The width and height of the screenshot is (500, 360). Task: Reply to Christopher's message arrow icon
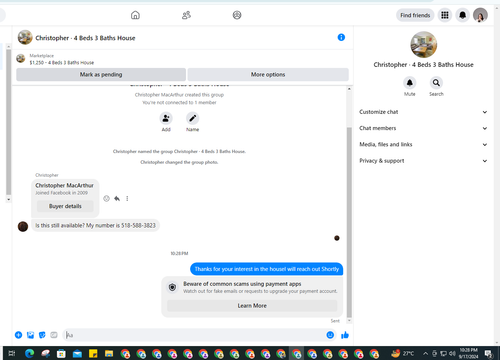117,199
